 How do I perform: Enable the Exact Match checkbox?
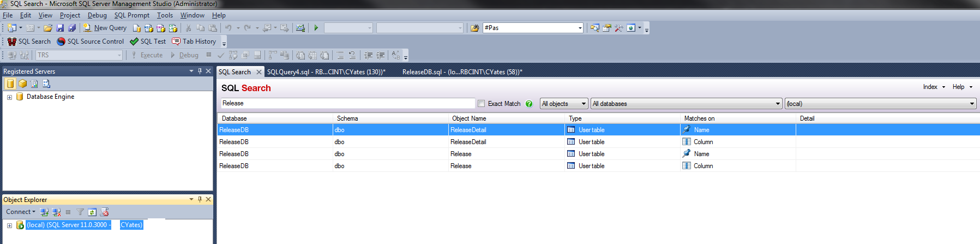[x=481, y=104]
